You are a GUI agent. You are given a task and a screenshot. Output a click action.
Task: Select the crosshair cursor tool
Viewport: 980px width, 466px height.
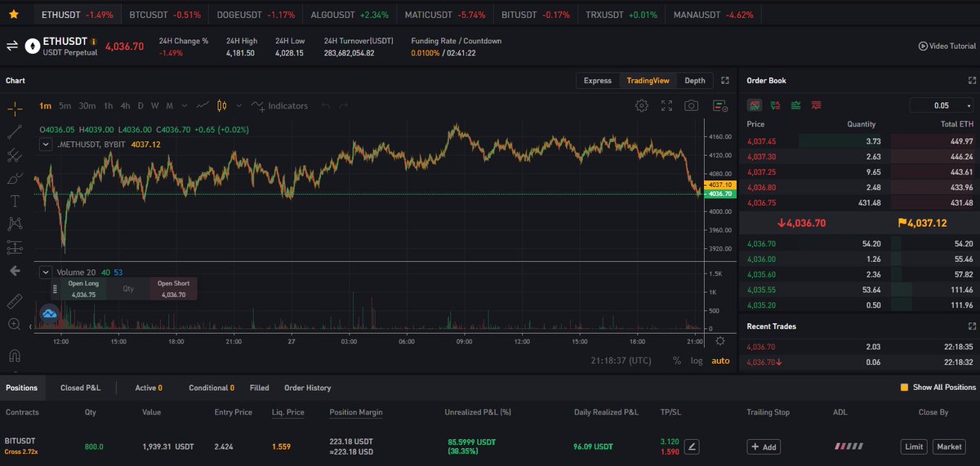15,107
